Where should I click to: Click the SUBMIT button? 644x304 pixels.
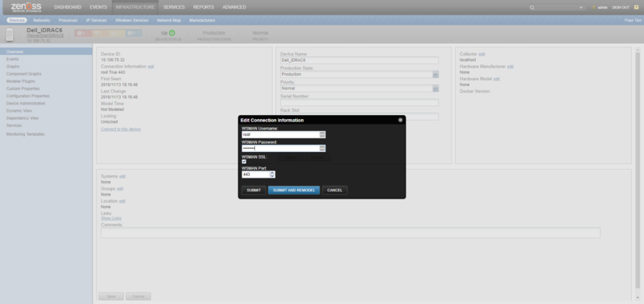(254, 191)
